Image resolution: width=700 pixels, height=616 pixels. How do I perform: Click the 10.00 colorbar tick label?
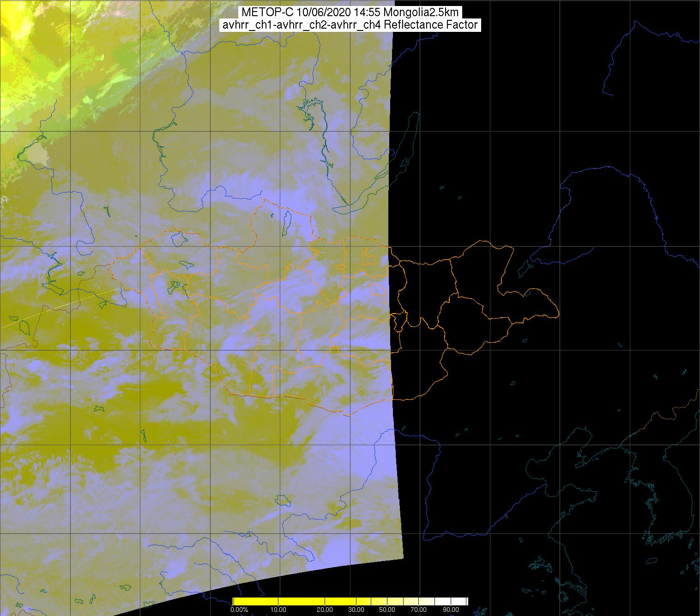coord(279,610)
